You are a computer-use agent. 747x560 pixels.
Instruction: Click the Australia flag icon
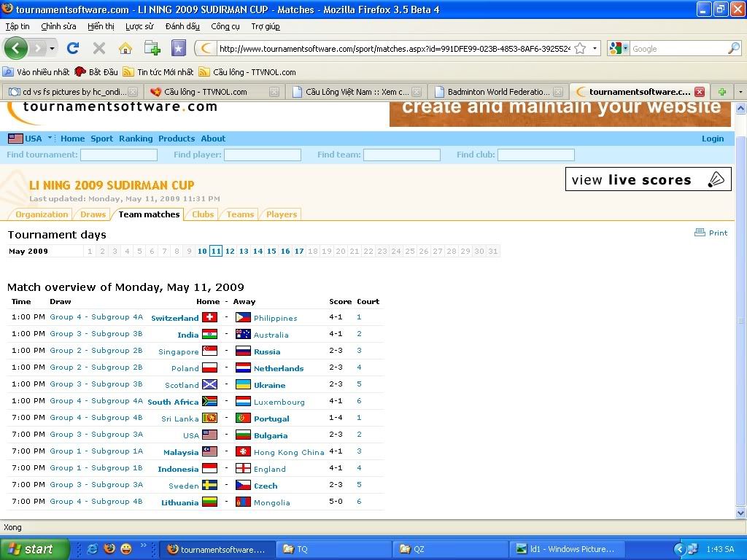(x=243, y=334)
